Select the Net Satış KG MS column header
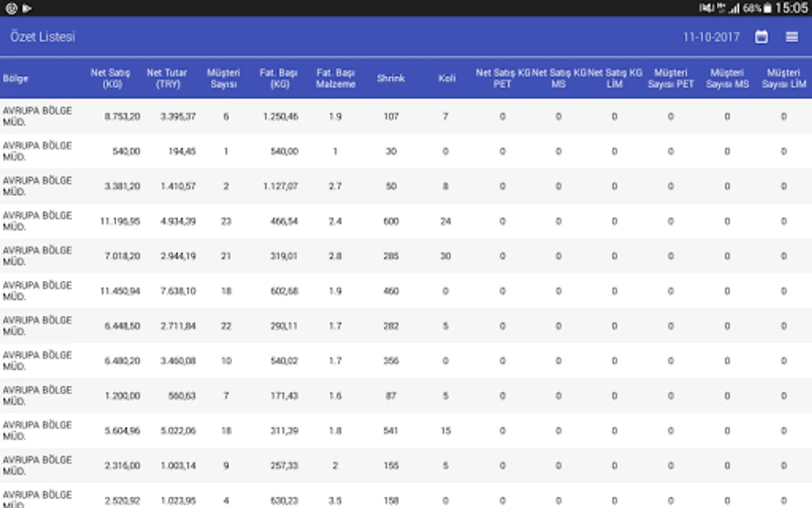 [558, 78]
